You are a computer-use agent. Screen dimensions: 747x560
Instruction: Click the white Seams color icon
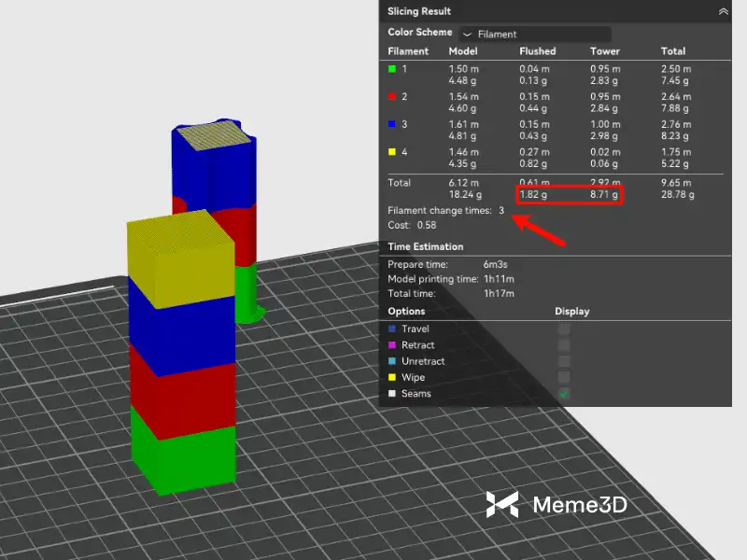[391, 394]
